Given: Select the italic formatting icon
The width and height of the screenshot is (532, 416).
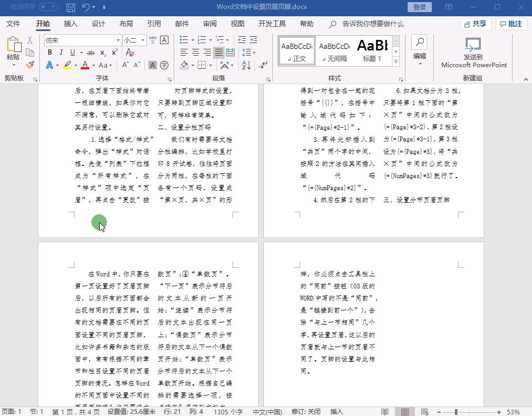Looking at the screenshot, I should (x=61, y=52).
